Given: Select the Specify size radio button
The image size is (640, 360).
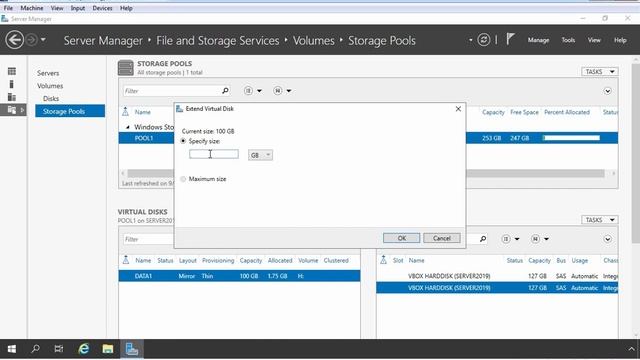Looking at the screenshot, I should 183,141.
